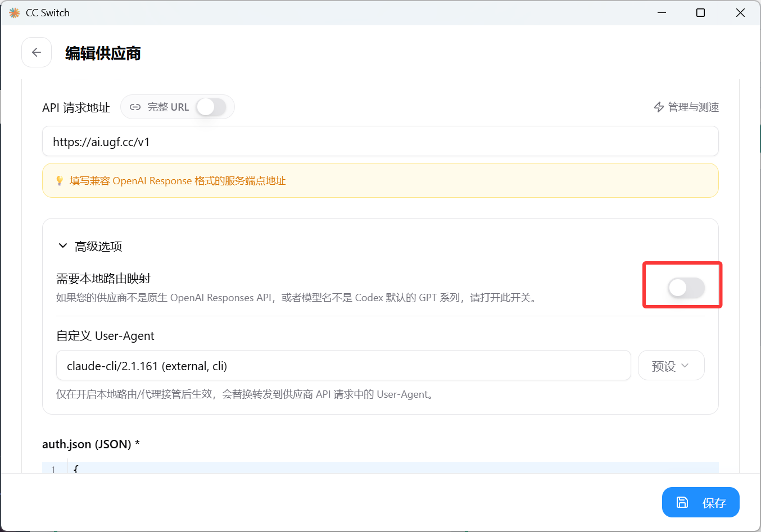Click the API 请求地址 label

[76, 108]
